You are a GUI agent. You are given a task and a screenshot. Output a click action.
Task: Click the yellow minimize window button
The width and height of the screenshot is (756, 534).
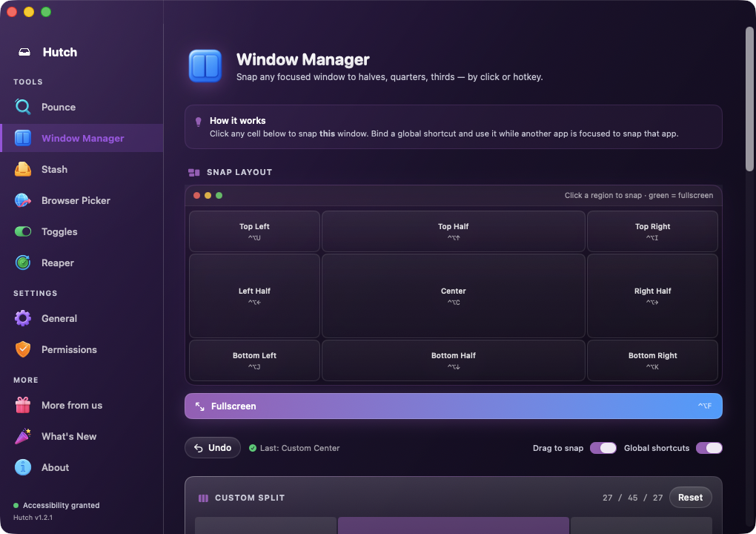pos(29,12)
